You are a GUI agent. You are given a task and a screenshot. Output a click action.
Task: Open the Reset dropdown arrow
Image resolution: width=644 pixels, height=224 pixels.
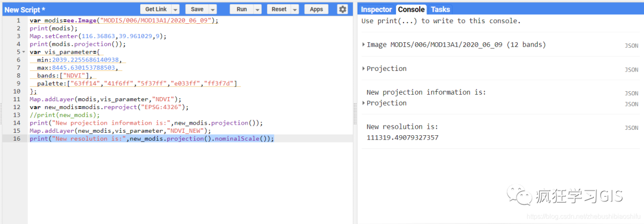click(295, 10)
